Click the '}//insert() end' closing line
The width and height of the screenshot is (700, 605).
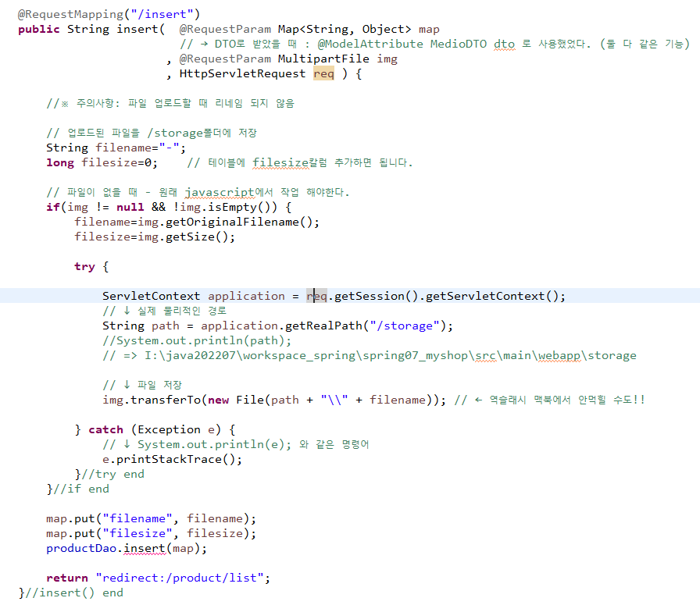pos(70,593)
